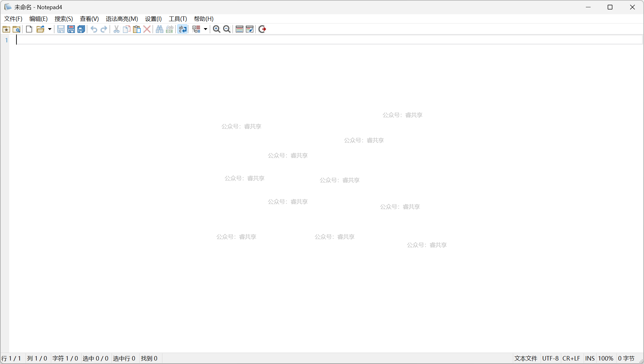Open the Replace text icon
Screen dimensions: 644x364
click(x=170, y=29)
